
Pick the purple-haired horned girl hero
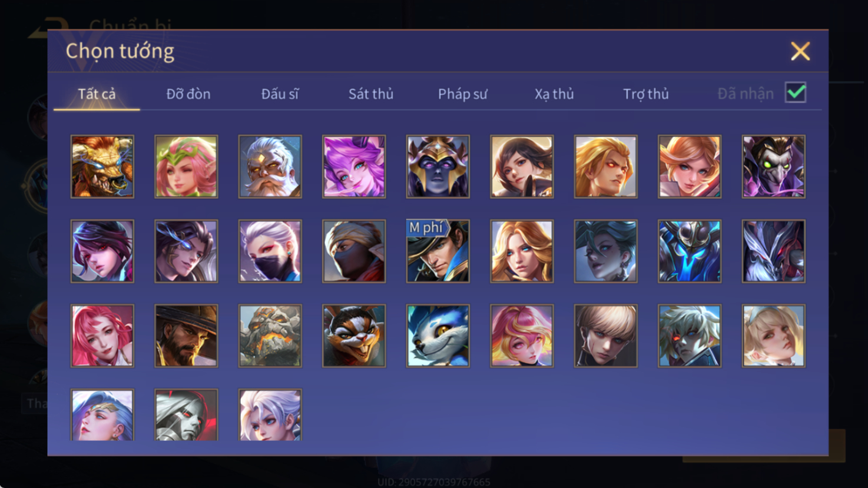354,167
